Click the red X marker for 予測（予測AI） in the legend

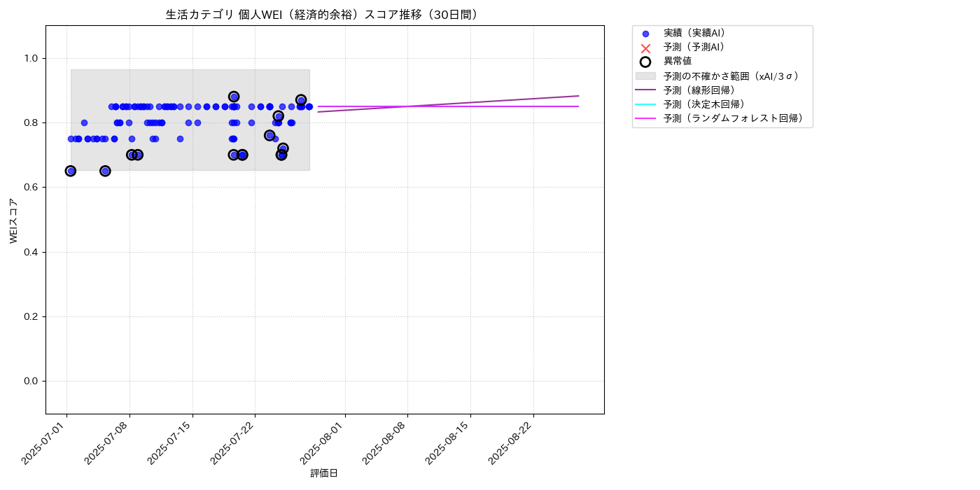[x=645, y=48]
